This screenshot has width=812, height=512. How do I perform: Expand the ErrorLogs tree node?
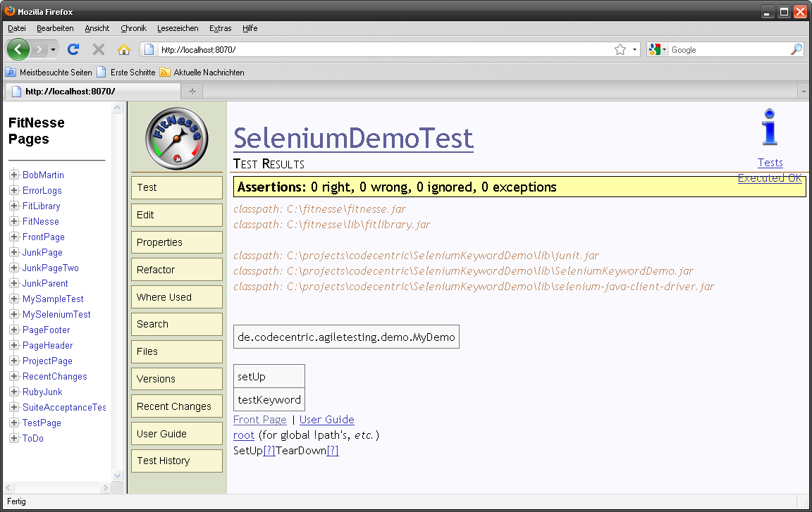coord(15,190)
